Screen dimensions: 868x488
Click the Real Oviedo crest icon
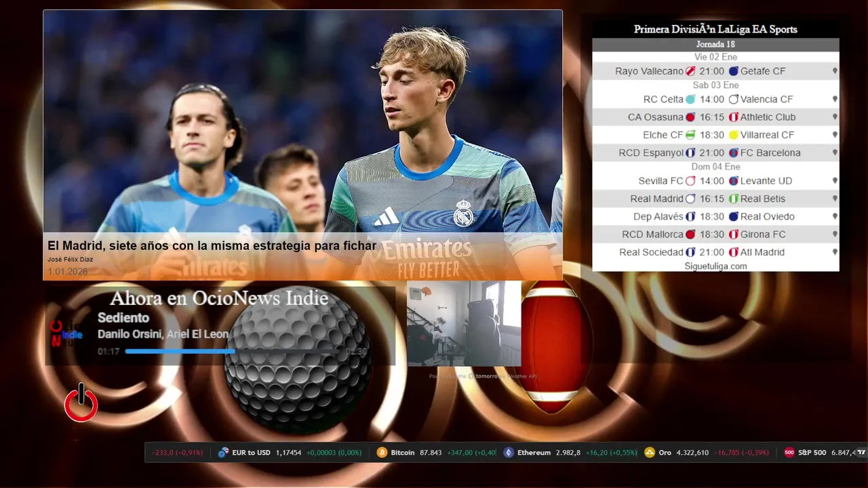pos(734,217)
